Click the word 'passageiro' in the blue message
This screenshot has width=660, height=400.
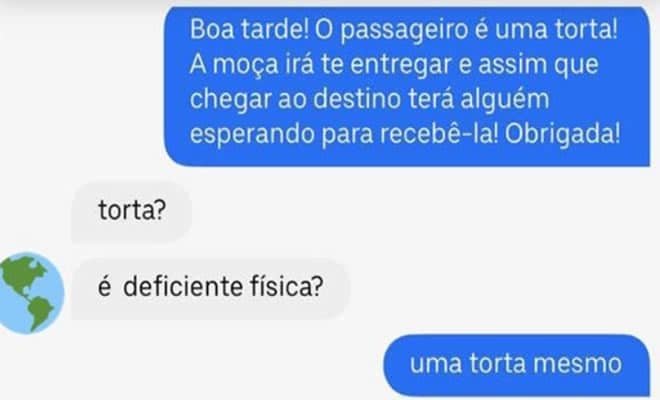(404, 30)
